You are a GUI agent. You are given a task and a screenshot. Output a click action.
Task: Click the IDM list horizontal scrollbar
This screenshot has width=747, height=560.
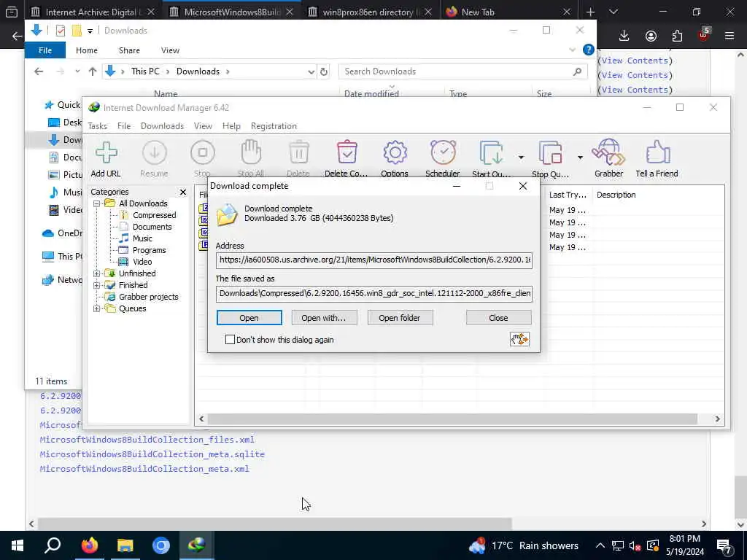(452, 419)
